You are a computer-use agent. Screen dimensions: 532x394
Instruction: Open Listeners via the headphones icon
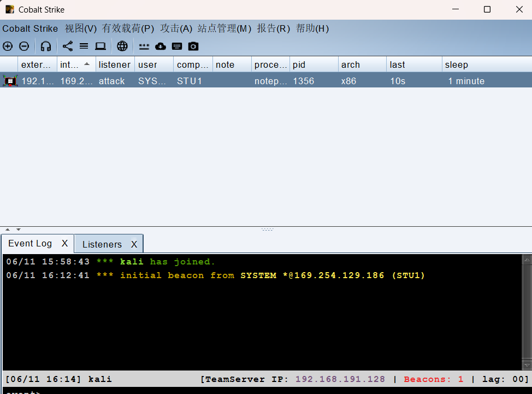point(46,46)
